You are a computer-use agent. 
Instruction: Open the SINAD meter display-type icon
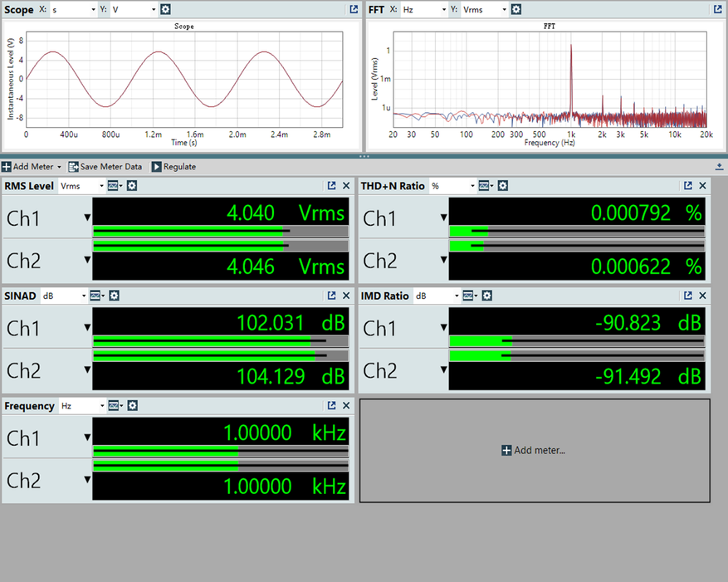click(95, 296)
